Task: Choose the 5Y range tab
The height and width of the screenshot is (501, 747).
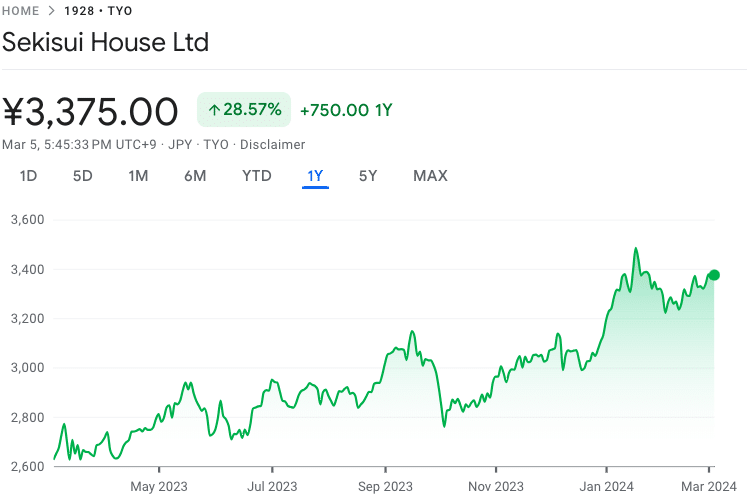Action: 368,176
